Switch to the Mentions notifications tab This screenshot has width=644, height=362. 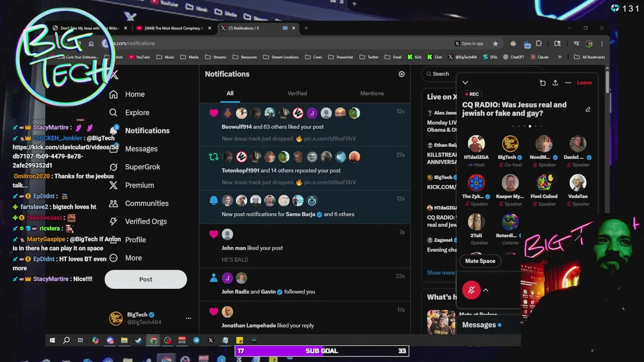(372, 94)
